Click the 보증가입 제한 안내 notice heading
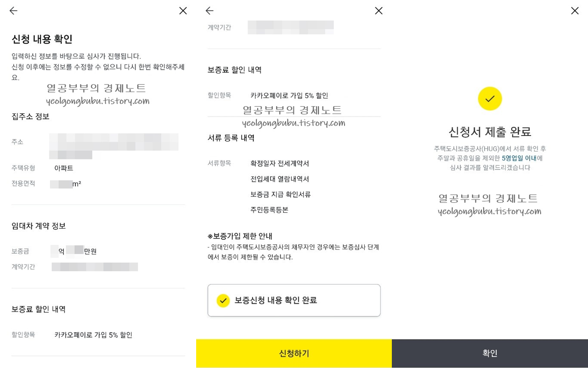588x368 pixels. (x=240, y=236)
